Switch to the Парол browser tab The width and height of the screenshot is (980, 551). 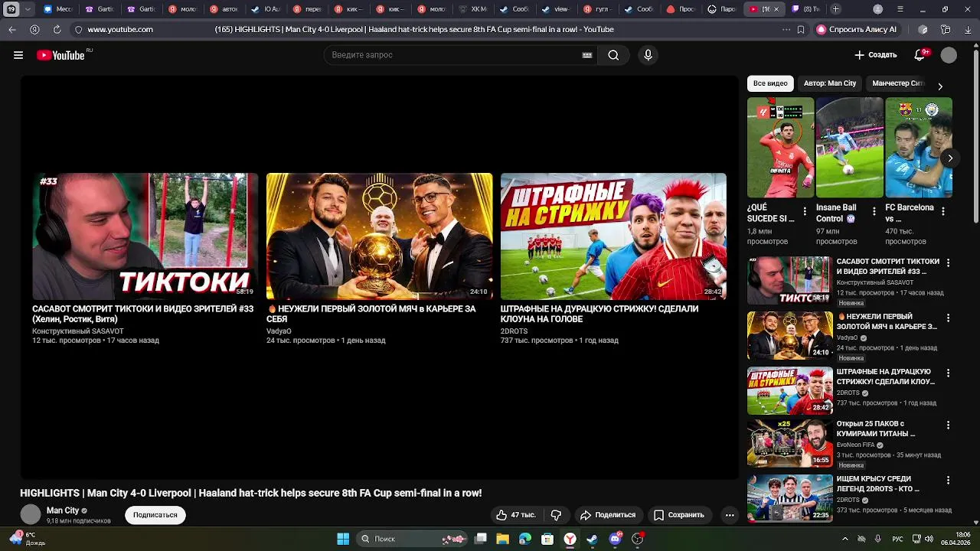[x=723, y=9]
